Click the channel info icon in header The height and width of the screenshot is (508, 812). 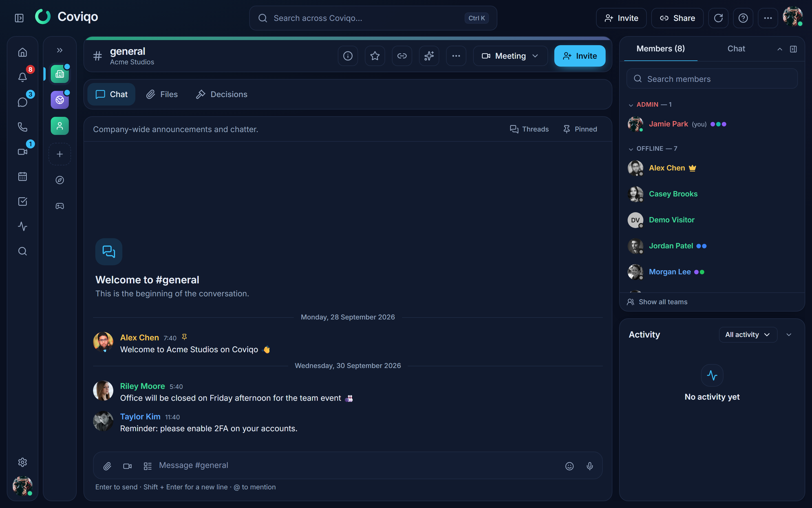pyautogui.click(x=348, y=56)
